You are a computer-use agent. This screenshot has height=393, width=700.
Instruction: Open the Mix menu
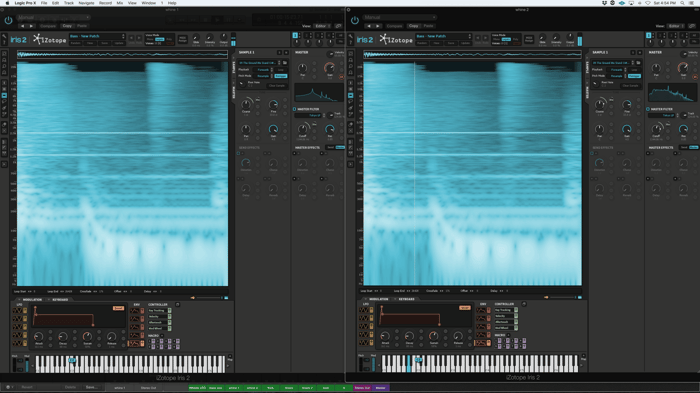(x=120, y=3)
